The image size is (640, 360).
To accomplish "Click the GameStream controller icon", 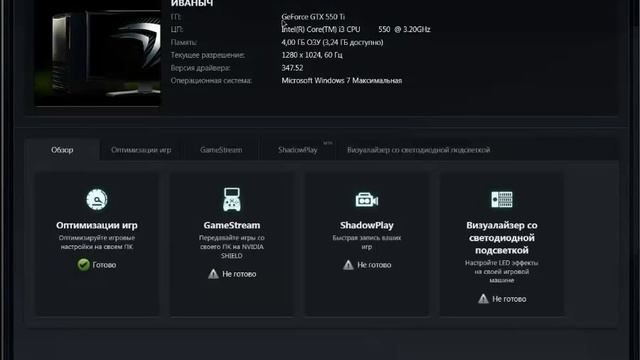I will click(231, 199).
